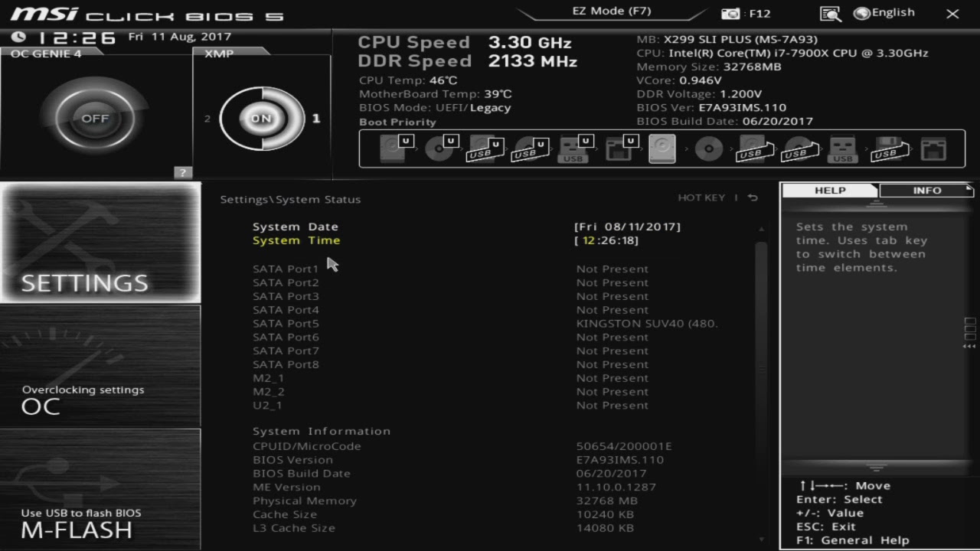Switch to the INFO tab
This screenshot has height=551, width=980.
(x=926, y=191)
